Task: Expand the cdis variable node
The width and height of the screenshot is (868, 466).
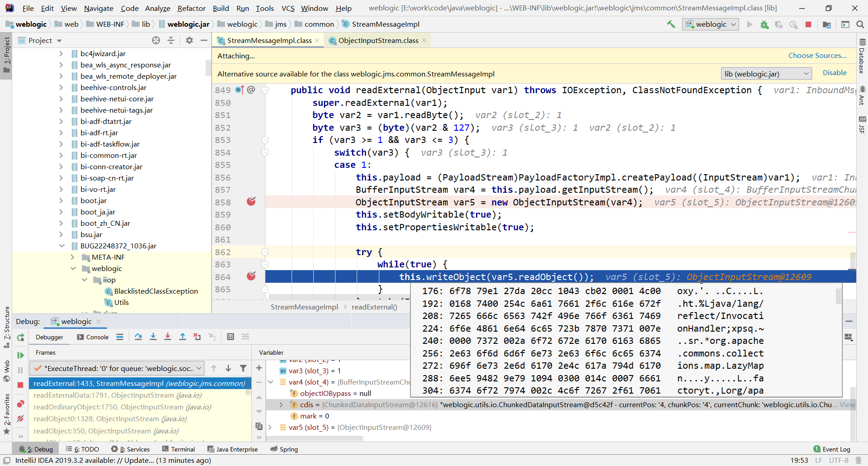Action: (281, 404)
